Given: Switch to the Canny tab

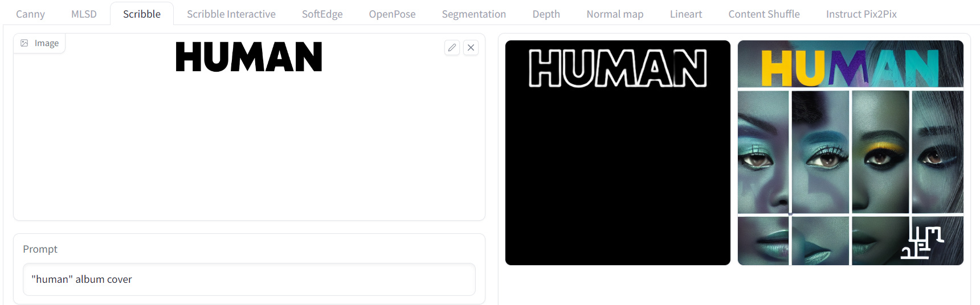Looking at the screenshot, I should tap(30, 14).
